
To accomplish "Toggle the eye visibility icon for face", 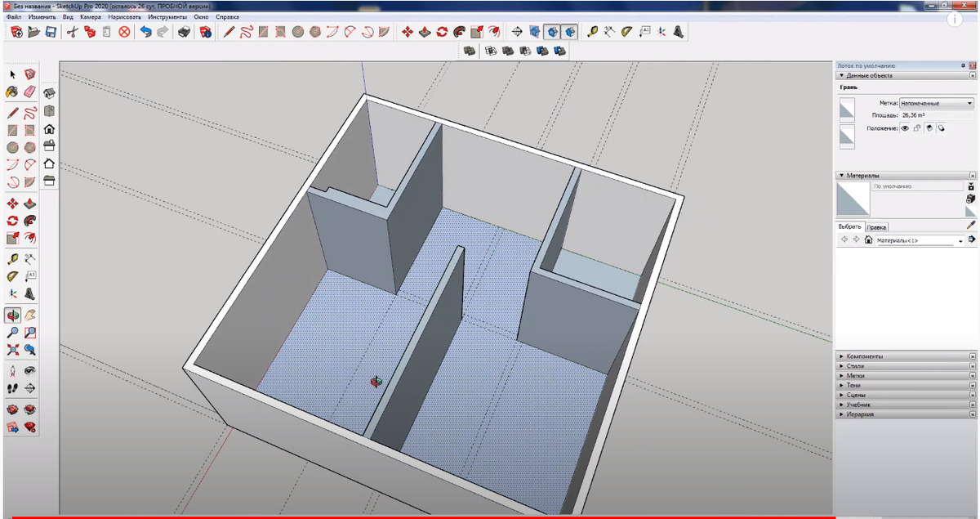I will pyautogui.click(x=905, y=128).
